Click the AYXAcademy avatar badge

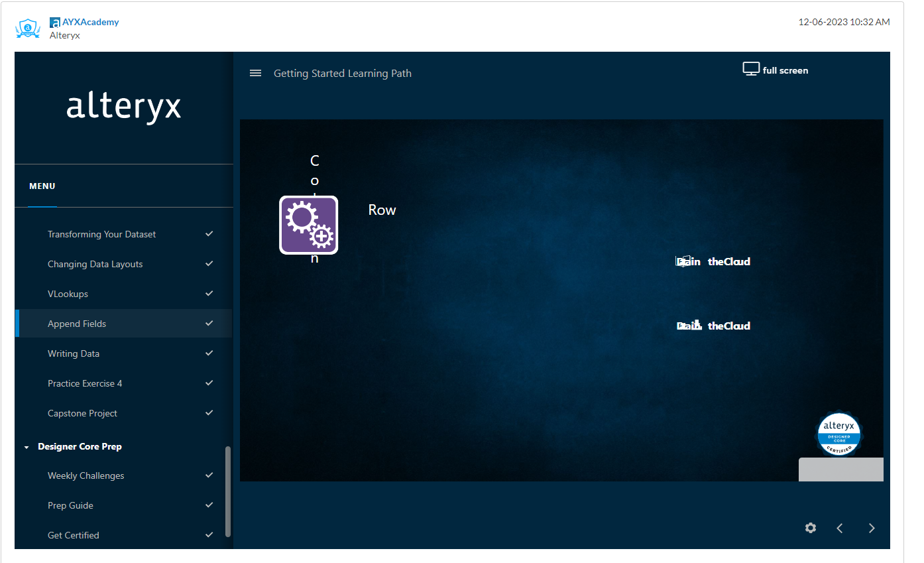point(28,28)
